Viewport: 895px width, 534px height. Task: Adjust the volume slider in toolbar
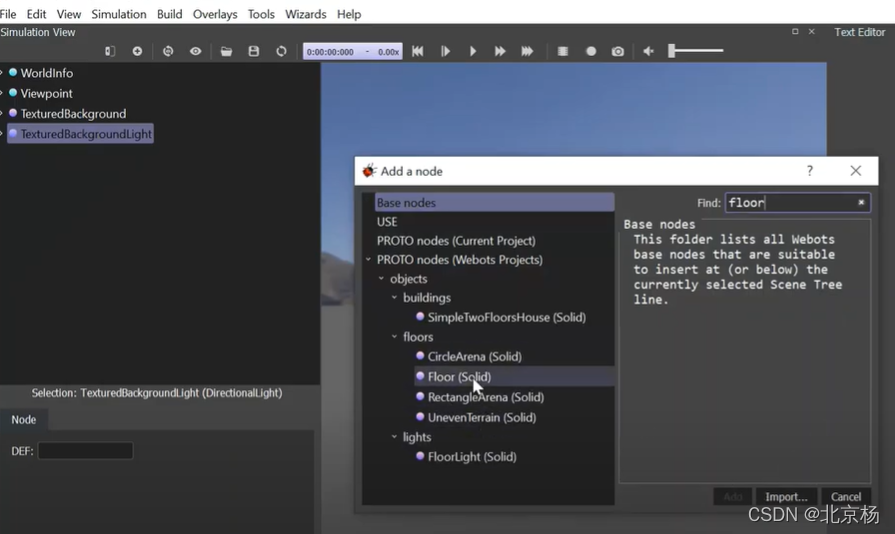[696, 51]
